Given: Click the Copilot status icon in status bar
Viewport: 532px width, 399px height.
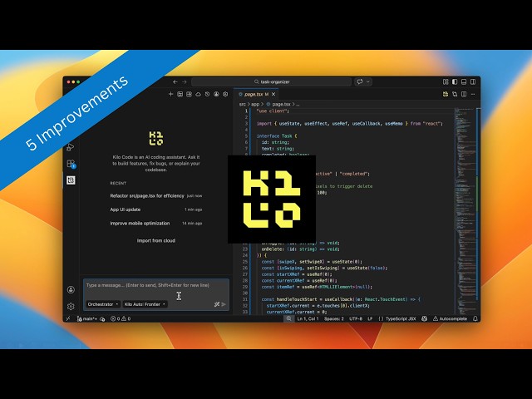Looking at the screenshot, I should click(x=424, y=318).
